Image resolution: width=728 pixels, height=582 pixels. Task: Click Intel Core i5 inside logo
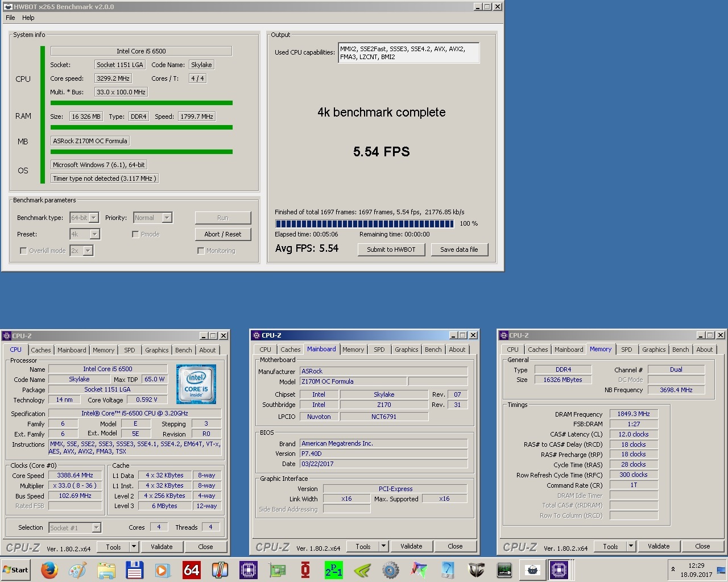click(x=196, y=385)
